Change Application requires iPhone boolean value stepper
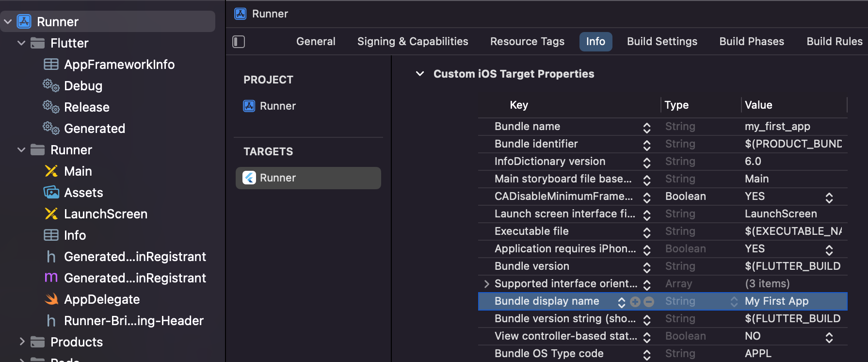The height and width of the screenshot is (362, 868). [829, 249]
